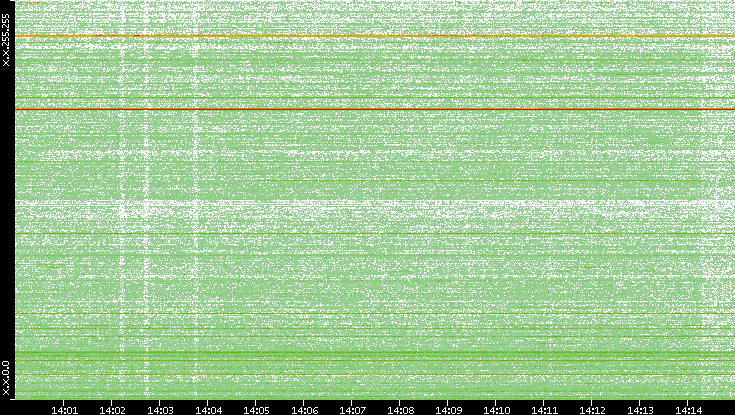Click the 14:04 time axis label
The height and width of the screenshot is (415, 735).
pos(208,410)
